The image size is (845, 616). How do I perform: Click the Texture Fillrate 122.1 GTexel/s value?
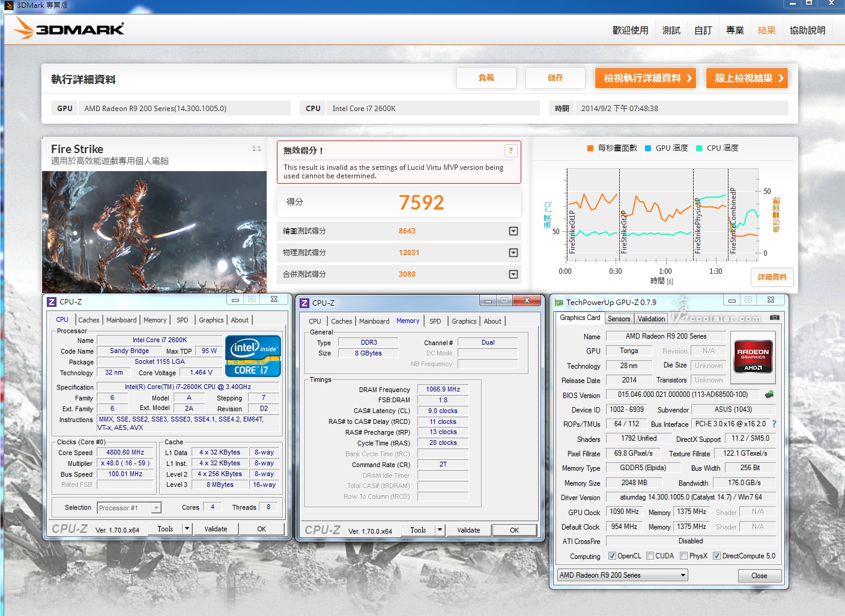(x=745, y=453)
